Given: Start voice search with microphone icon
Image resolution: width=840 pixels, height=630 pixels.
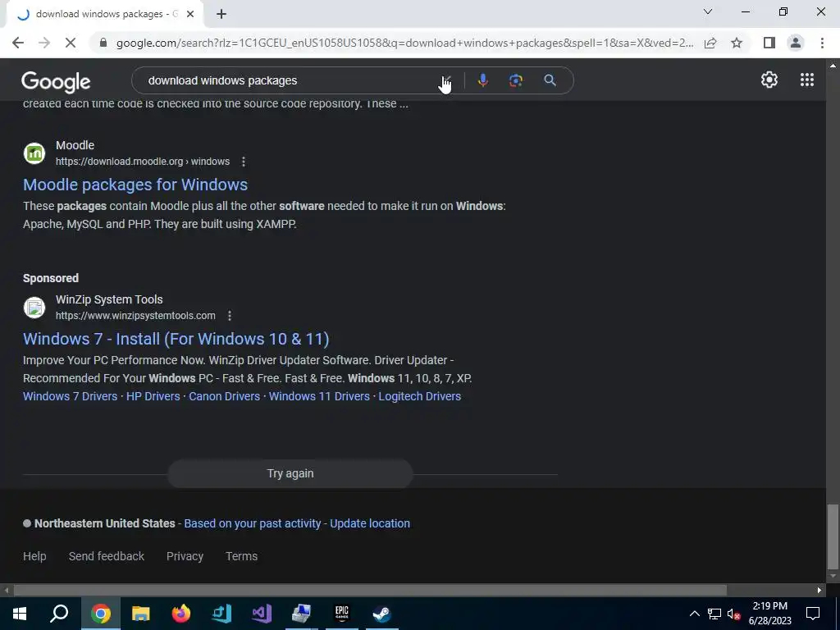Looking at the screenshot, I should pyautogui.click(x=482, y=80).
